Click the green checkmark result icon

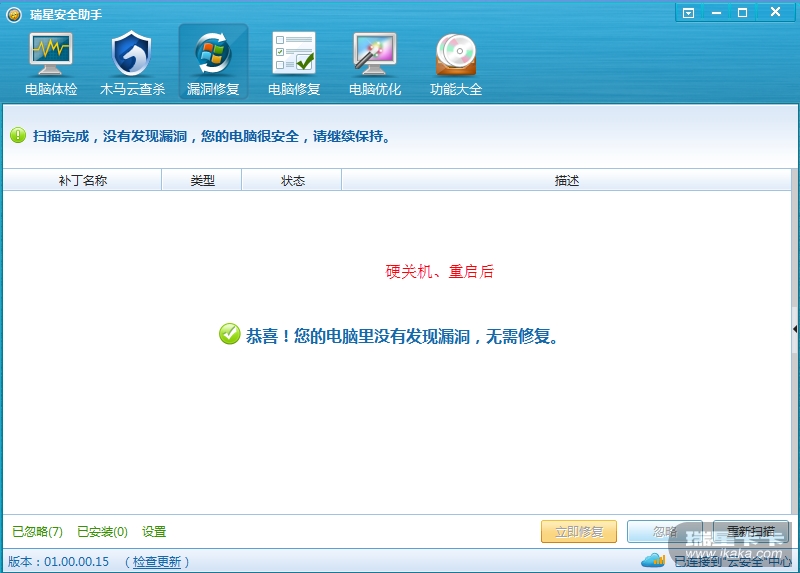[230, 334]
